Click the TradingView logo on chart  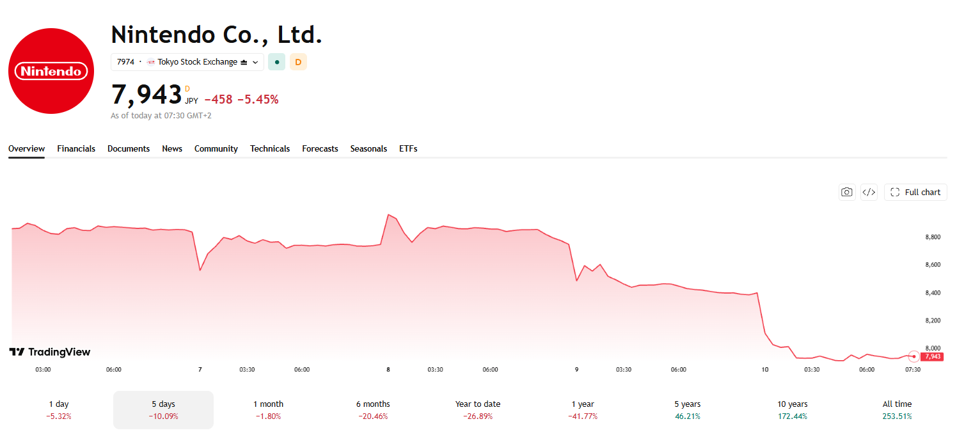pos(50,352)
